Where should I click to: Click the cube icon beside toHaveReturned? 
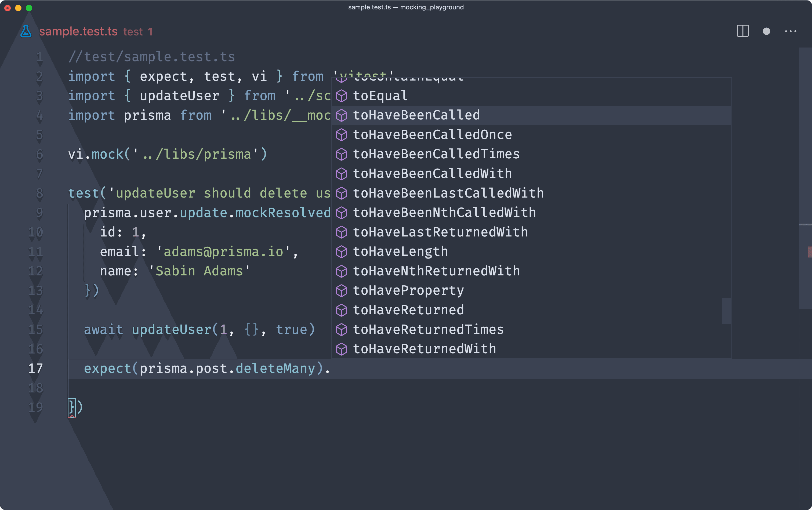(342, 310)
